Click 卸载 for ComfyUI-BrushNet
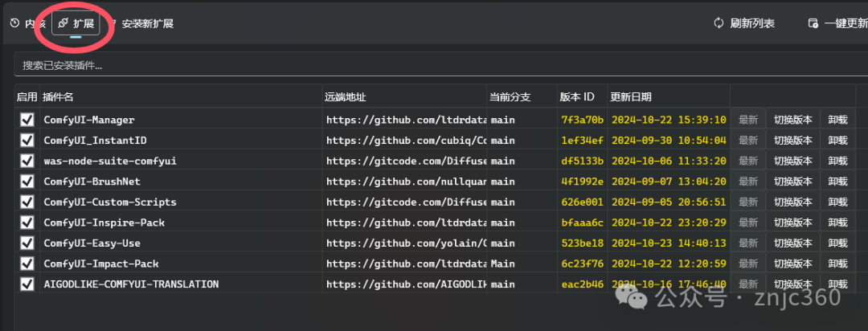Screen dimensions: 868x331 click(837, 181)
